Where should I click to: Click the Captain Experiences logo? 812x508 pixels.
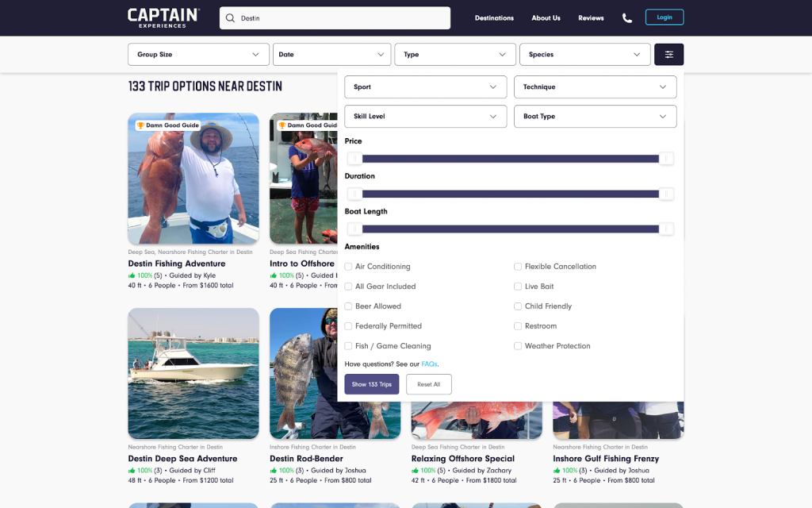[x=163, y=17]
